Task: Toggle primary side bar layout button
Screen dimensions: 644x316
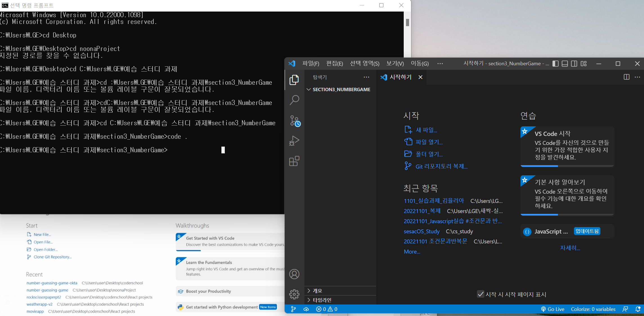Action: pyautogui.click(x=555, y=64)
